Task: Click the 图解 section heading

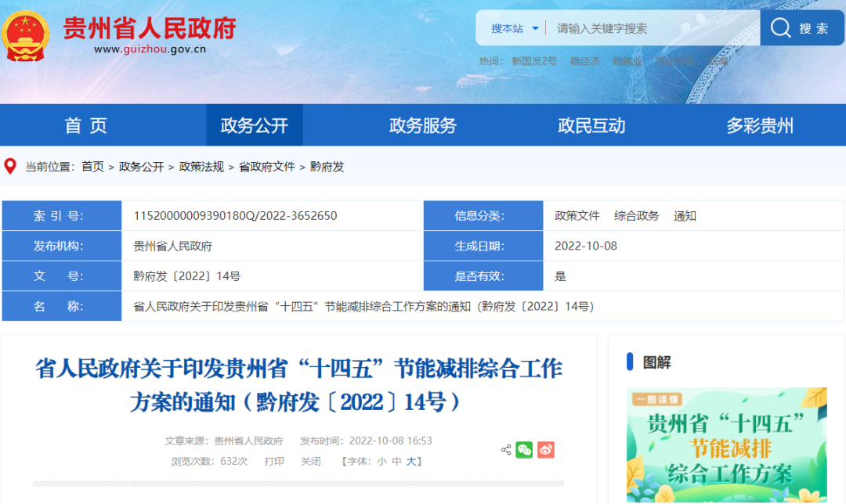Action: [x=656, y=362]
